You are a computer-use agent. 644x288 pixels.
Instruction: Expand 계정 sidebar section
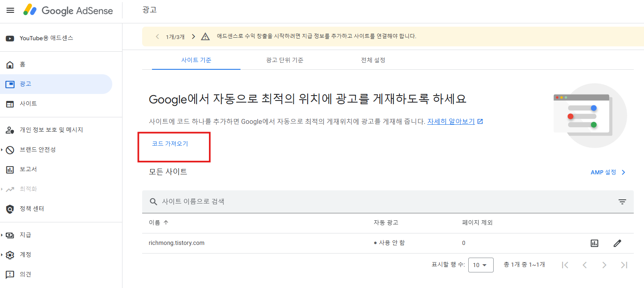click(25, 255)
